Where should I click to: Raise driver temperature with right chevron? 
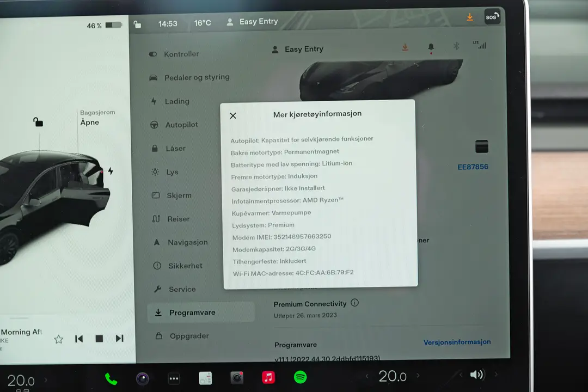click(46, 380)
